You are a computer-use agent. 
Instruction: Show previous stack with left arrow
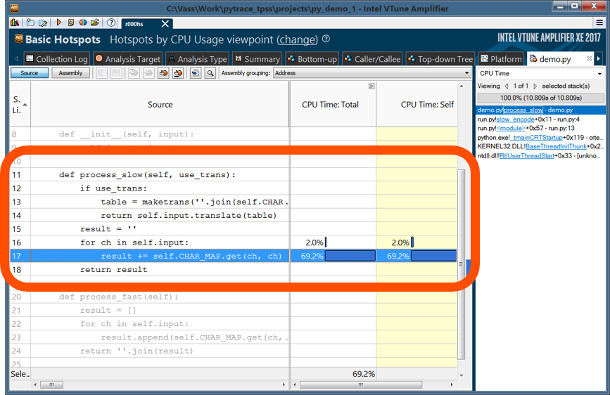(507, 86)
